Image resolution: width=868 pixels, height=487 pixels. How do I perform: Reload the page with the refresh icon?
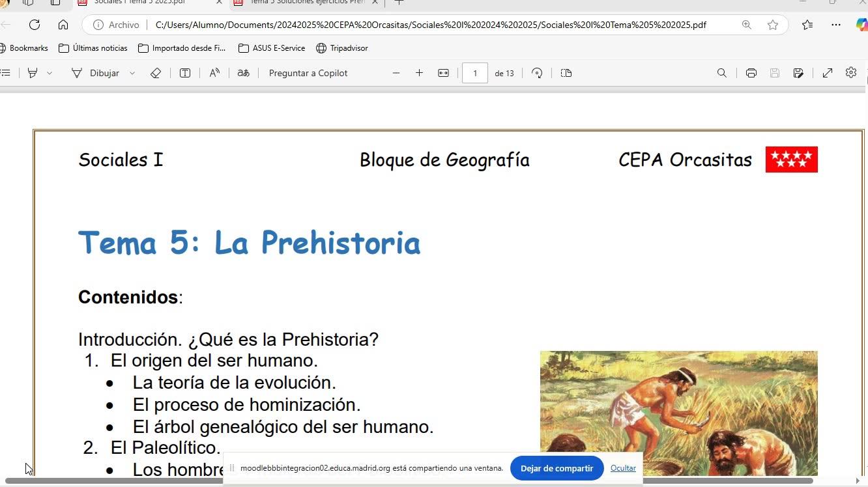pyautogui.click(x=35, y=25)
